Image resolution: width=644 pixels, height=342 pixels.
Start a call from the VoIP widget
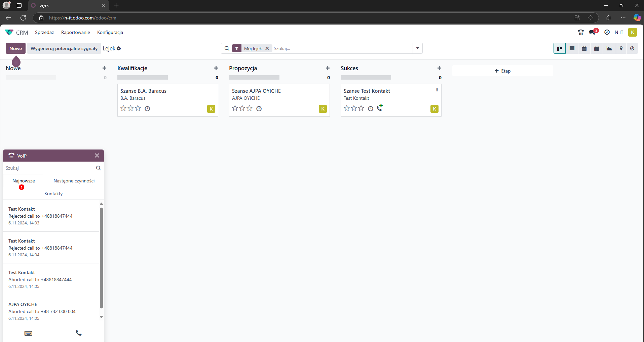(x=78, y=333)
